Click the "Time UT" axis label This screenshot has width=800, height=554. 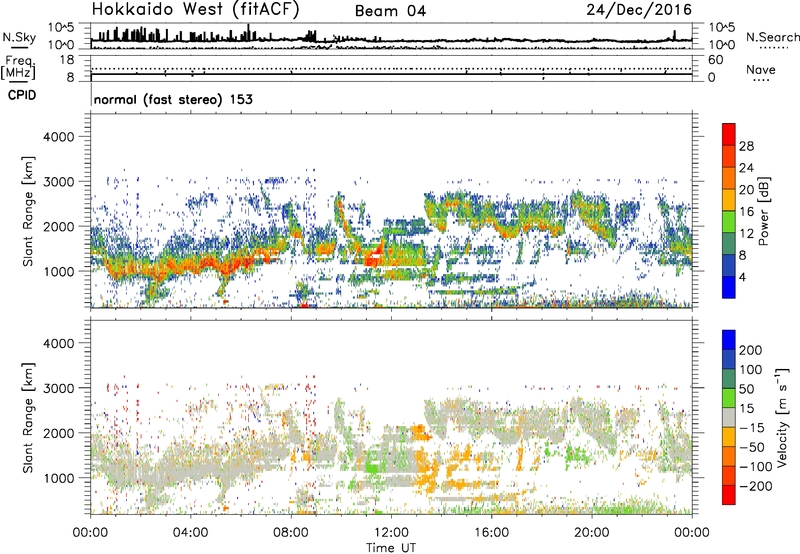pyautogui.click(x=391, y=547)
